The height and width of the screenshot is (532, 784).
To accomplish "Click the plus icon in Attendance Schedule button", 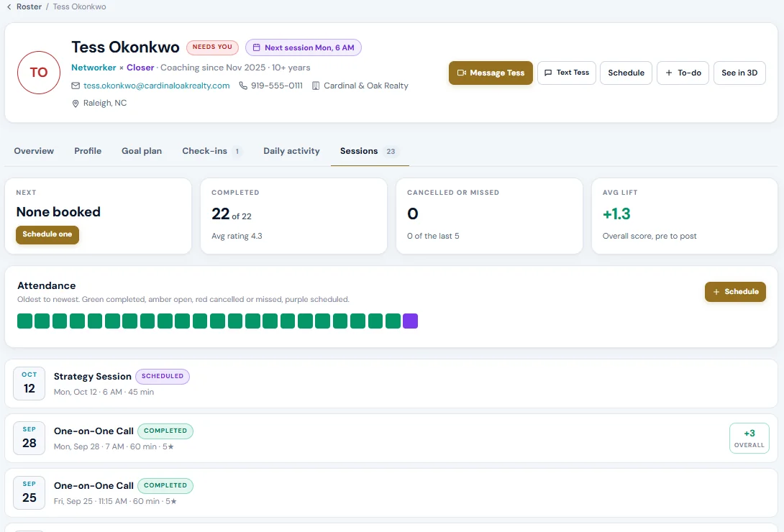I will pyautogui.click(x=716, y=292).
